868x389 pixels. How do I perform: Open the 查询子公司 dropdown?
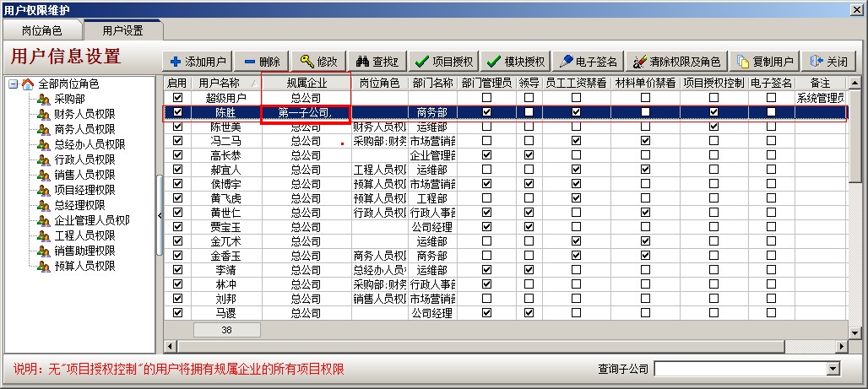pyautogui.click(x=833, y=369)
